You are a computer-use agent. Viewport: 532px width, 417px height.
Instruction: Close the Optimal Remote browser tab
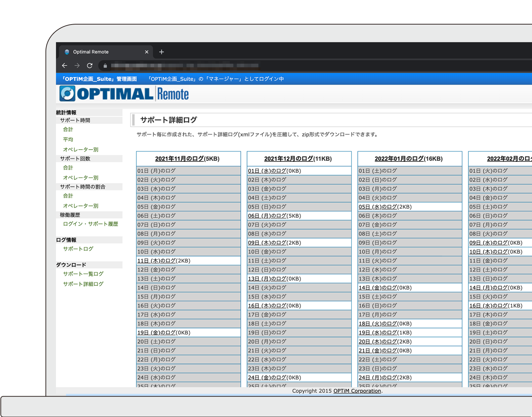click(x=146, y=52)
